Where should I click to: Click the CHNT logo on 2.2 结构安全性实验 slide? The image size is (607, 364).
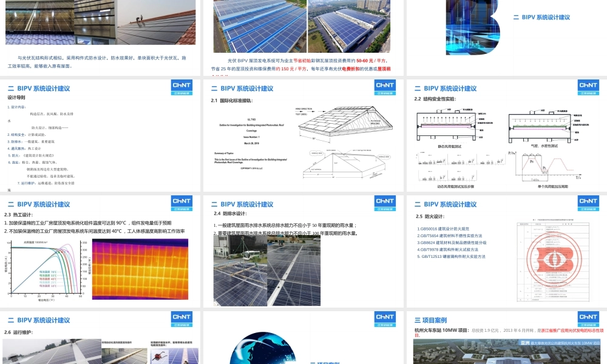tap(588, 87)
